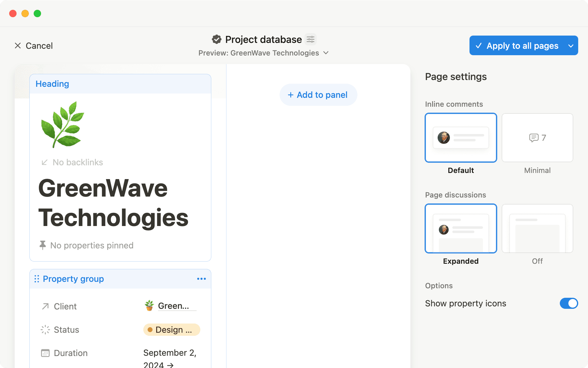588x368 pixels.
Task: Turn page discussions Off
Action: (537, 228)
